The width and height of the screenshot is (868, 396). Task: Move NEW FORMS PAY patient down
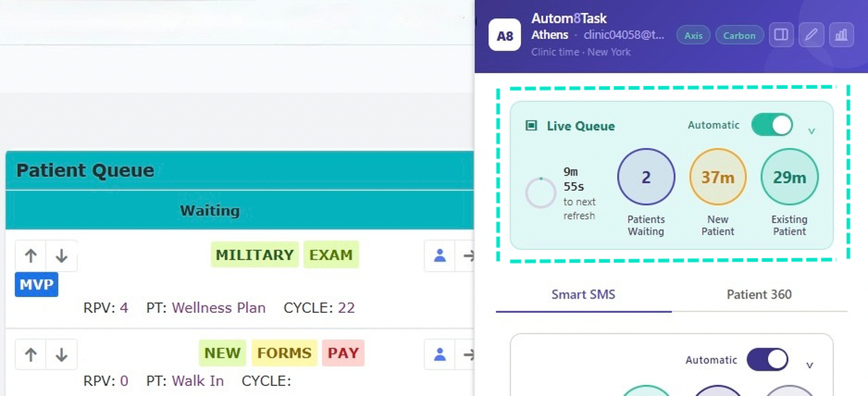[x=61, y=355]
